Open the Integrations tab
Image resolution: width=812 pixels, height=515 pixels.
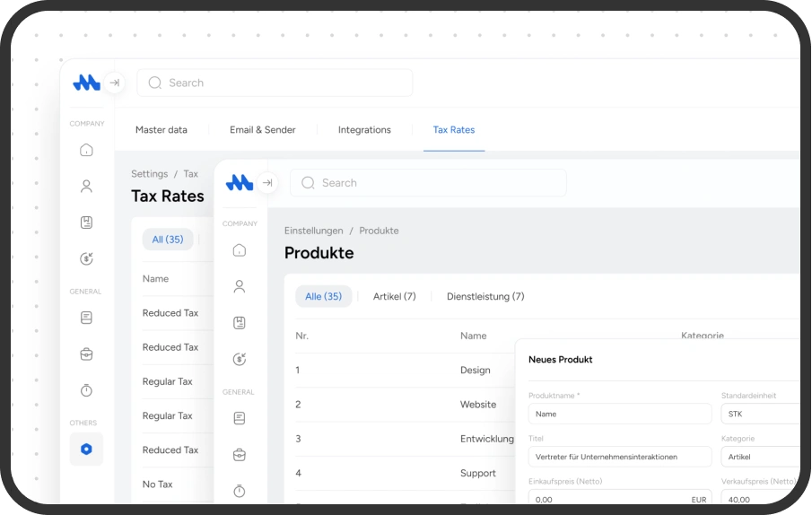tap(364, 130)
